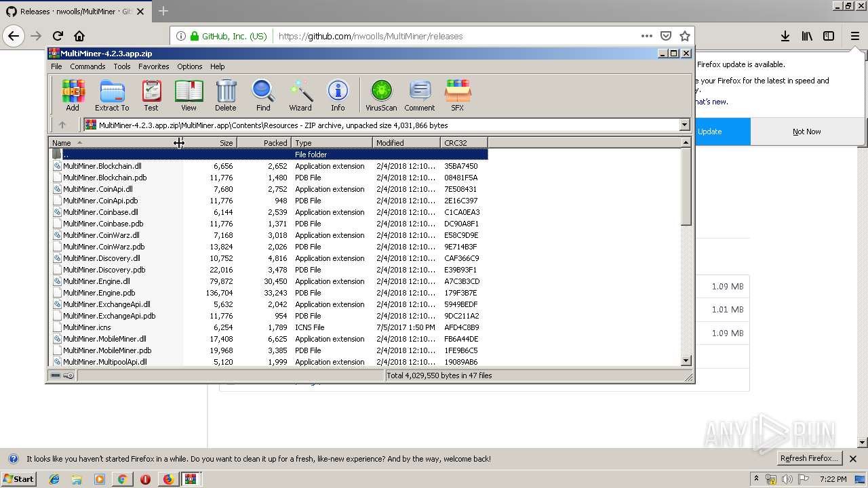Toggle Firefox sidebar view icon
Viewport: 868px width, 488px height.
(829, 36)
